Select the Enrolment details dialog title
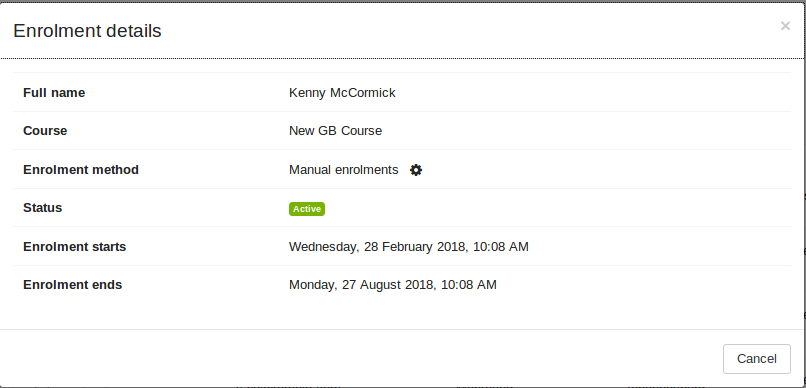Viewport: 806px width, 388px height. (x=87, y=31)
